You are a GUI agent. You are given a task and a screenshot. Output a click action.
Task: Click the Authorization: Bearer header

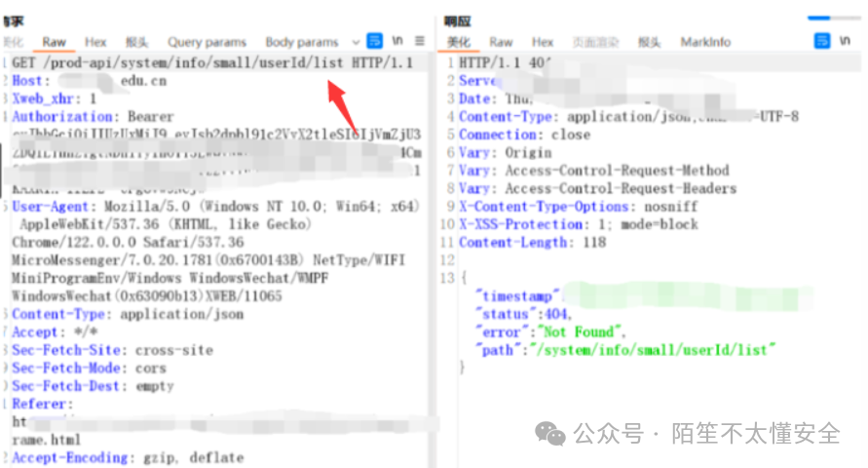[x=93, y=117]
